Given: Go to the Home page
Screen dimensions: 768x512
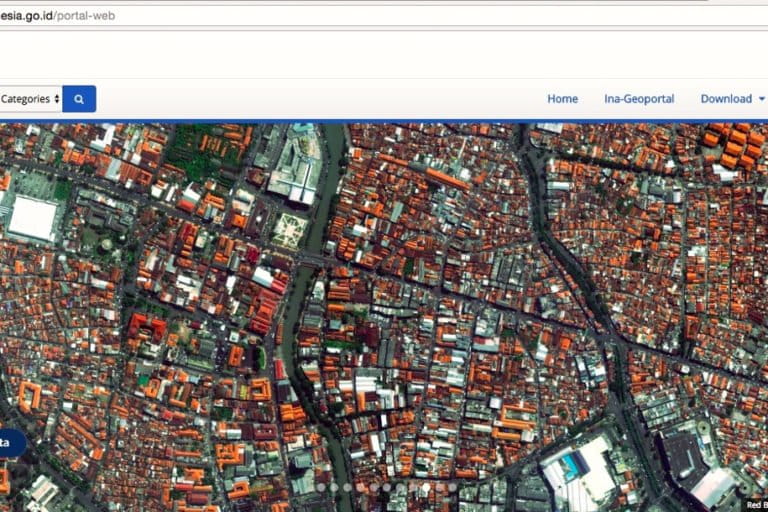Looking at the screenshot, I should click(x=562, y=99).
